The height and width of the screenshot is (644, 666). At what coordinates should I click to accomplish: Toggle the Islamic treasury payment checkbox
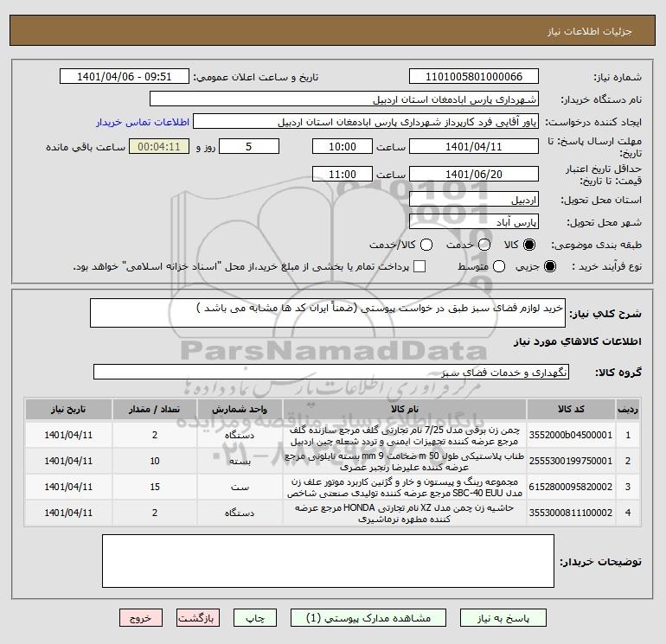419,266
